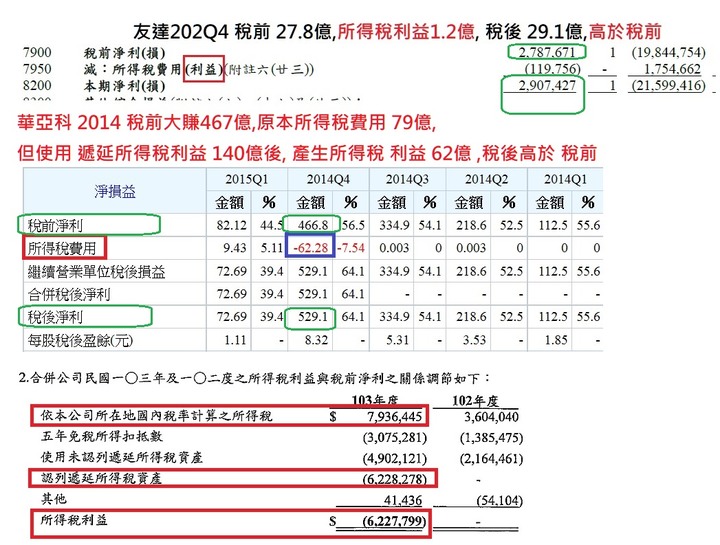The image size is (720, 545).
Task: Click the 淨損益 table header
Action: tap(115, 191)
